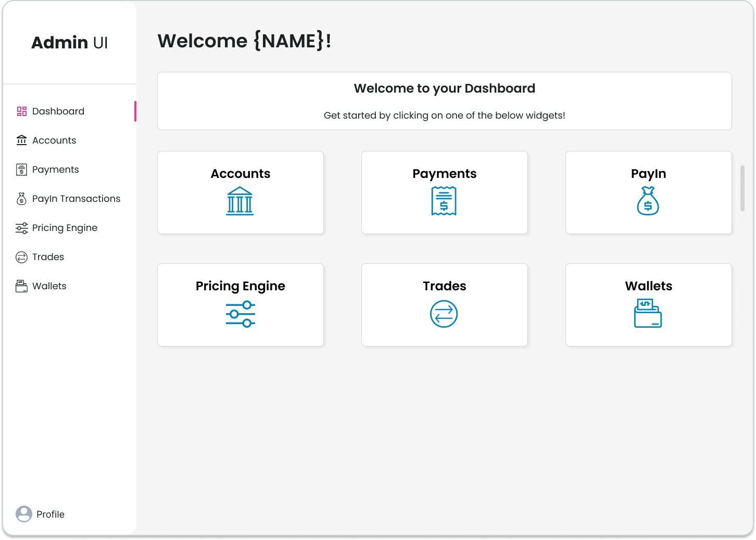
Task: Click the Accounts bank icon in sidebar
Action: [21, 140]
